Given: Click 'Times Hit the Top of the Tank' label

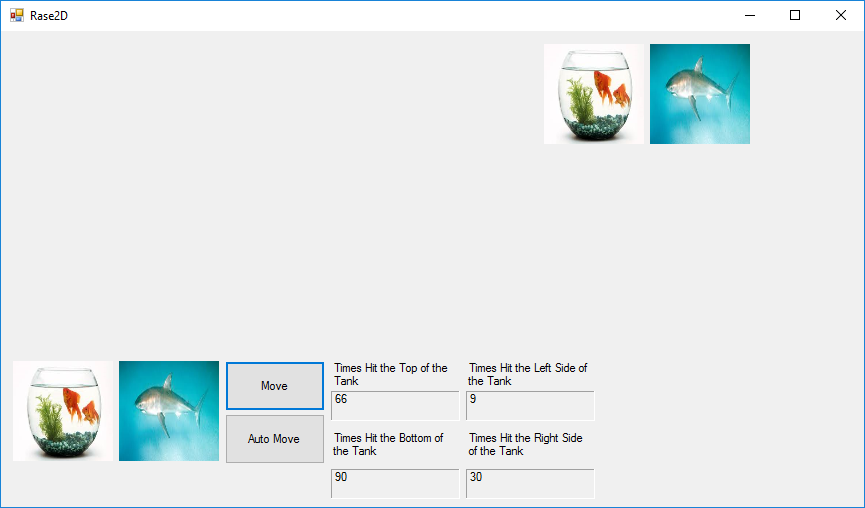Looking at the screenshot, I should 391,375.
